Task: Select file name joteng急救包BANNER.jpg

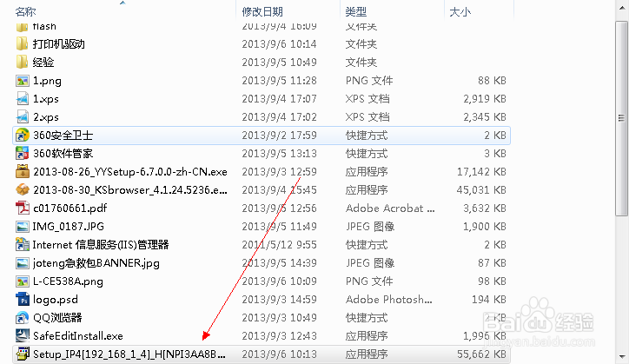Action: [96, 263]
